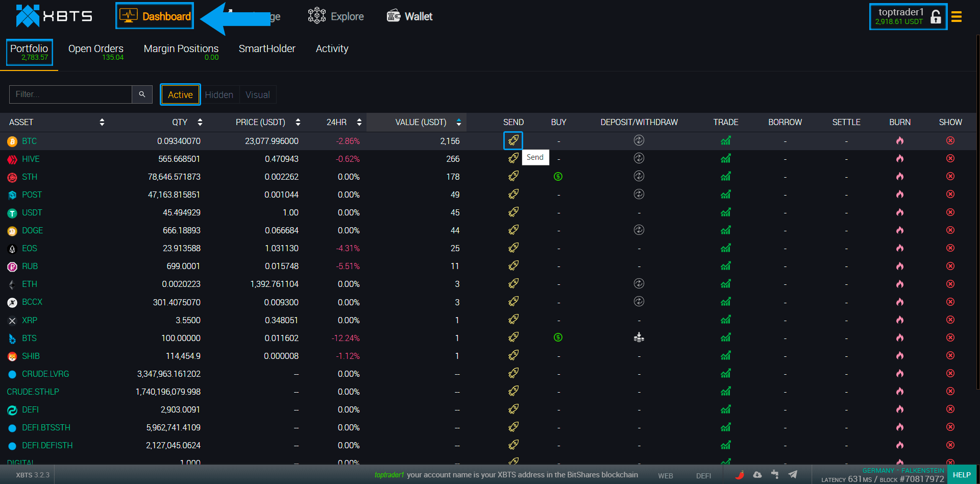Click the Buy icon for BTS
Screen dimensions: 980x484
pos(558,337)
